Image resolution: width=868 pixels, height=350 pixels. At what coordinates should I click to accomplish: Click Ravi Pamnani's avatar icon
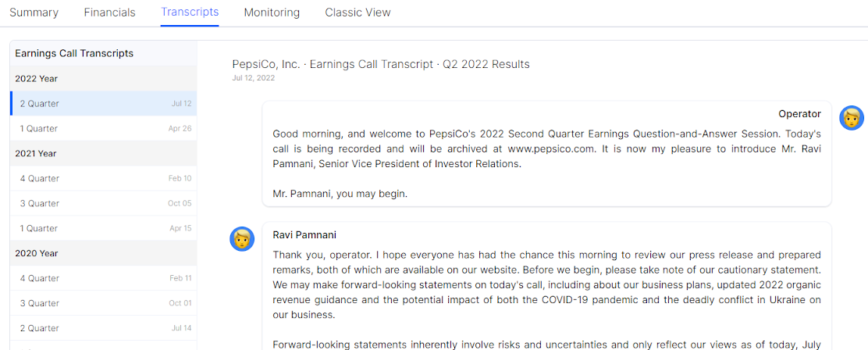[x=242, y=239]
